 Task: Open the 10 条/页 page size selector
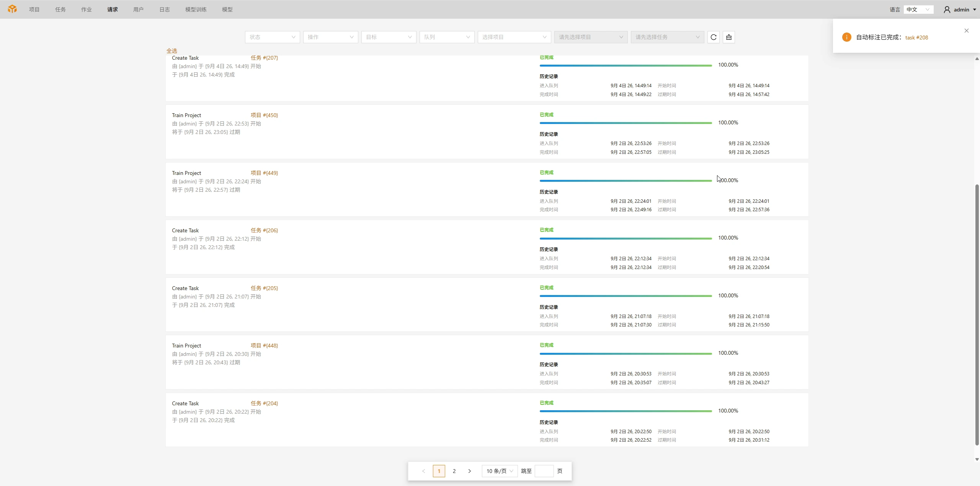click(x=500, y=471)
